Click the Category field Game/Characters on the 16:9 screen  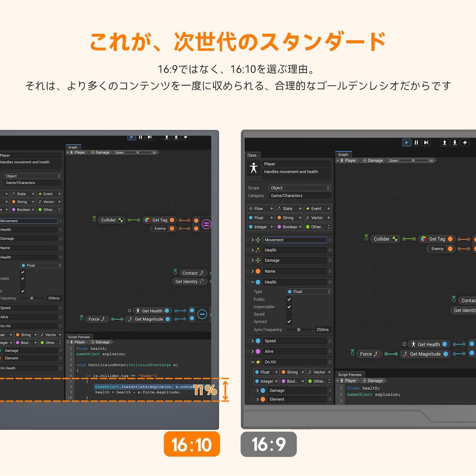[300, 196]
